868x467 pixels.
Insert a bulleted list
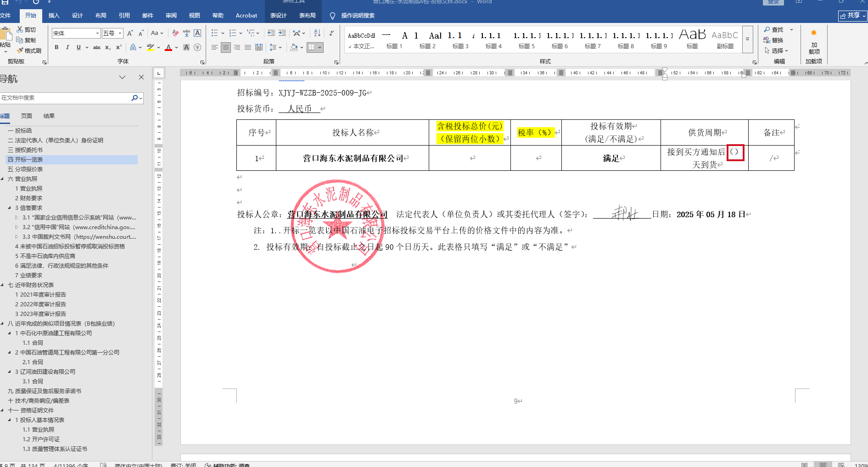pyautogui.click(x=214, y=33)
